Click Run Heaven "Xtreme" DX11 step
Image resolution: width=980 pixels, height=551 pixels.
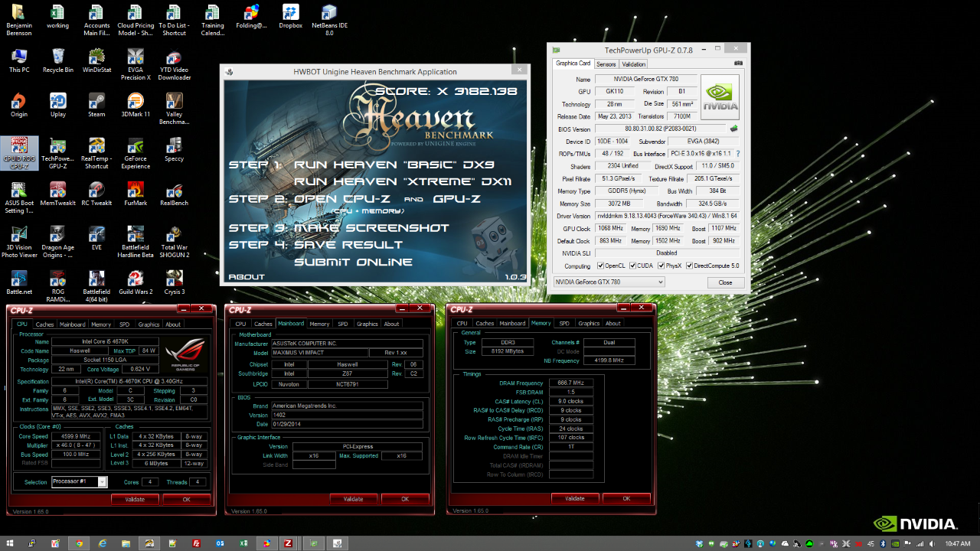[x=402, y=181]
